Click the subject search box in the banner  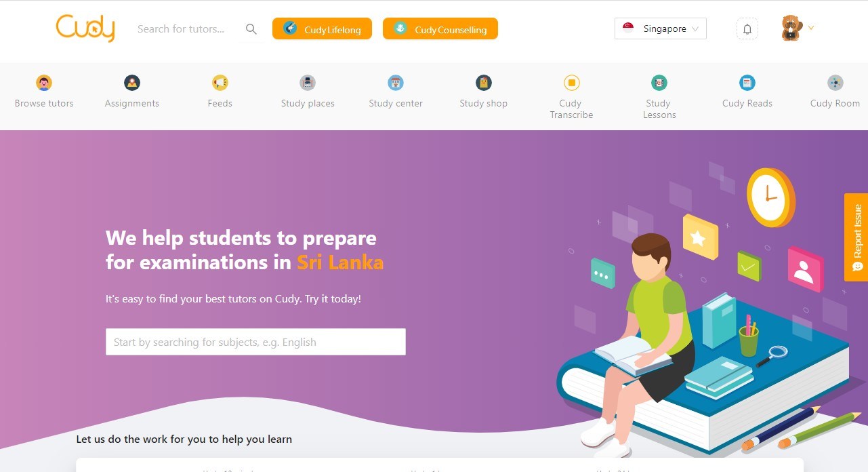point(255,342)
